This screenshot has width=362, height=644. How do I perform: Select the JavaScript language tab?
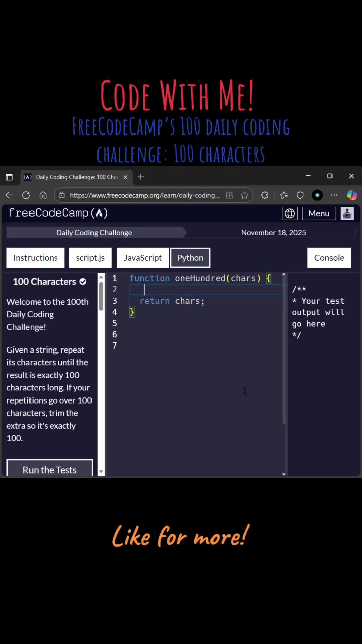point(142,258)
